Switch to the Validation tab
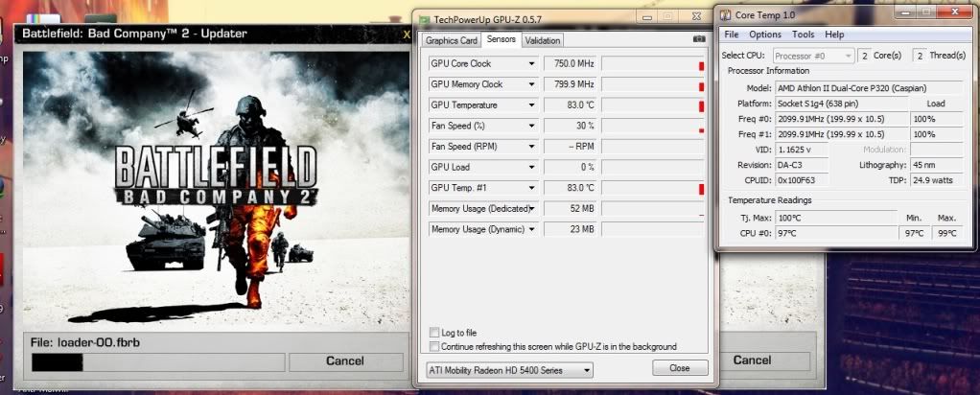This screenshot has width=980, height=395. (x=543, y=40)
